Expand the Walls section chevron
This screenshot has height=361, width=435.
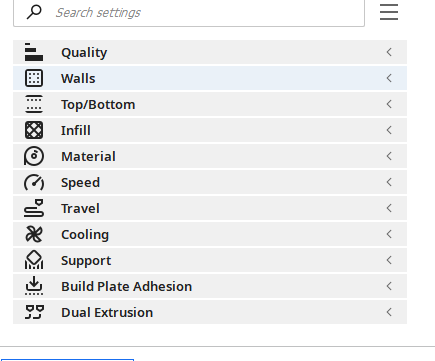(389, 78)
